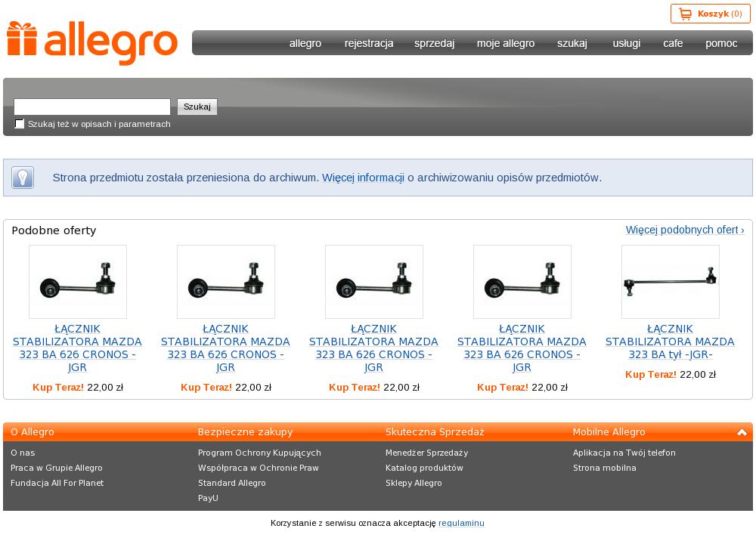Open the 'O nas' footer link
Screen dimensions: 756x538
[23, 453]
